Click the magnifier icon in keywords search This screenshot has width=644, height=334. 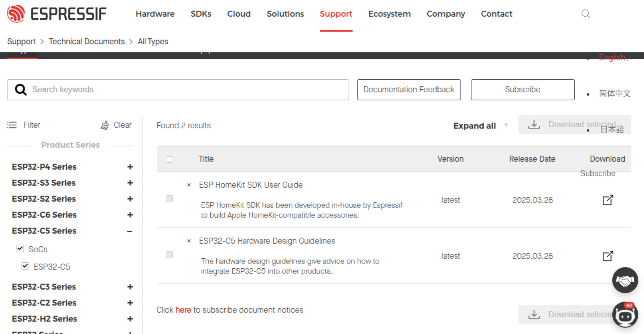(x=21, y=90)
